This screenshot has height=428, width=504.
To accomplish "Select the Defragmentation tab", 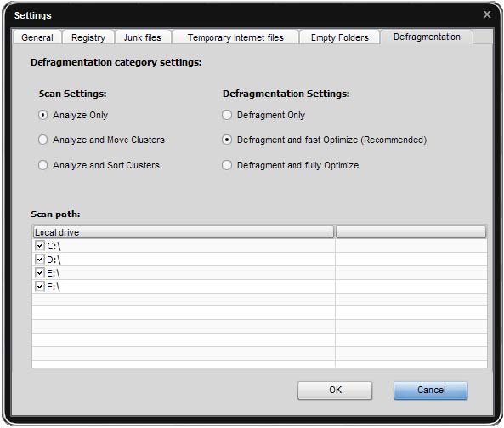I will [427, 37].
